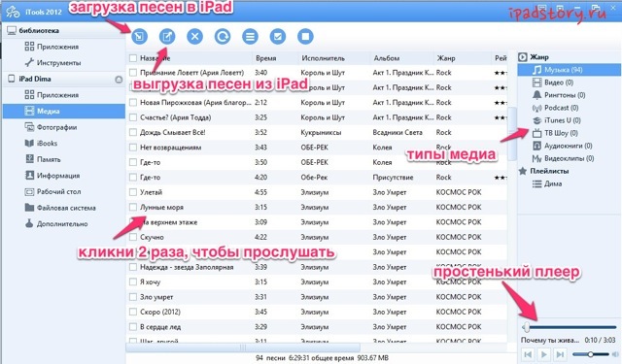
Task: Check the Улетай song checkbox
Action: pyautogui.click(x=133, y=192)
